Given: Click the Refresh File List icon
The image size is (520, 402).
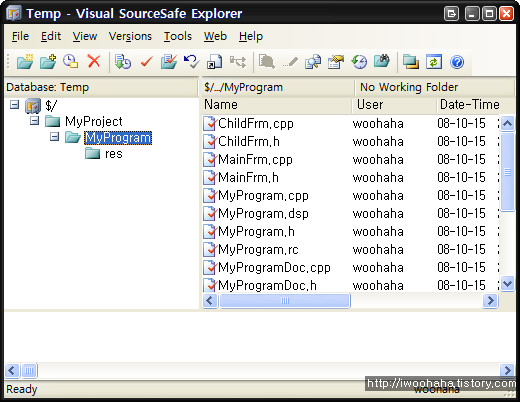Looking at the screenshot, I should [x=434, y=62].
